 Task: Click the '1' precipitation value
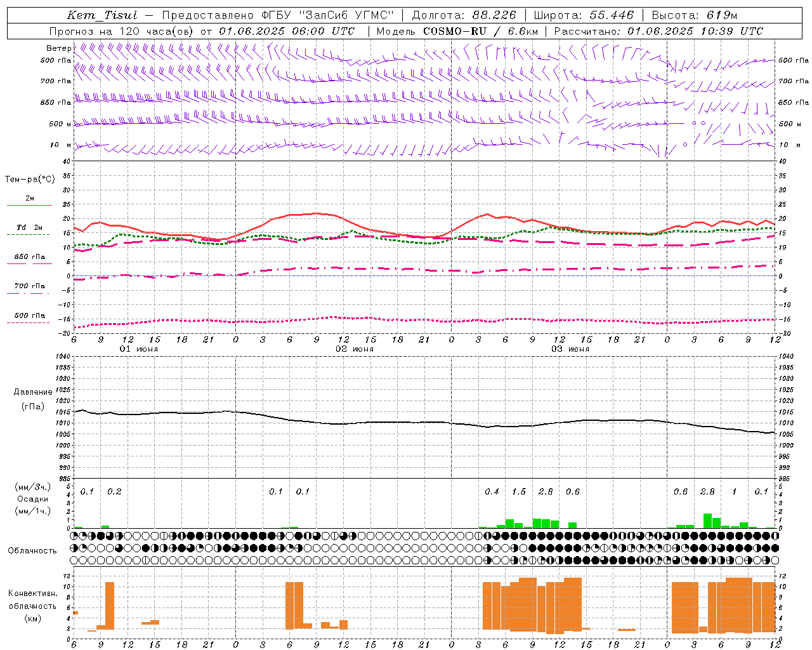pyautogui.click(x=735, y=492)
